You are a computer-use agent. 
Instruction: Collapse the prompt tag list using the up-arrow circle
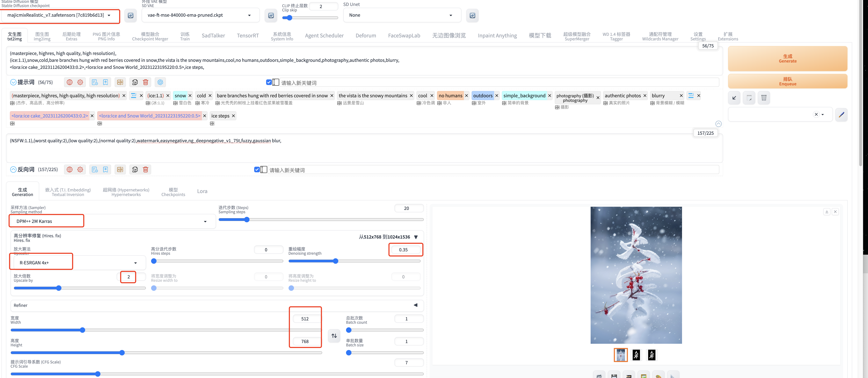click(718, 123)
